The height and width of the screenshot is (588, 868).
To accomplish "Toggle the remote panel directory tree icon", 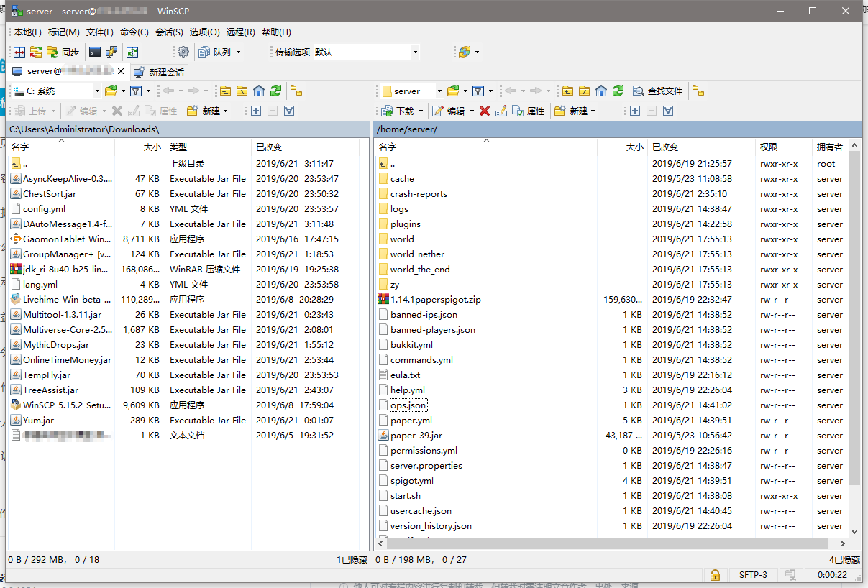I will coord(698,91).
